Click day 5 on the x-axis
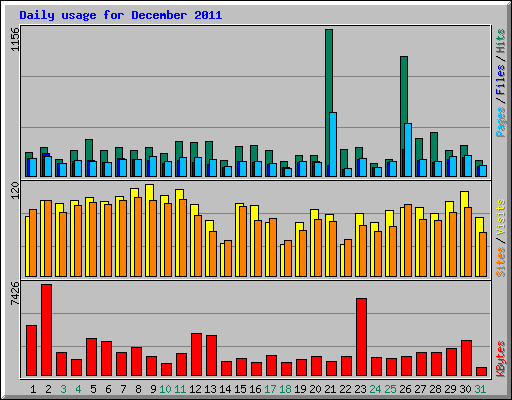 (93, 389)
